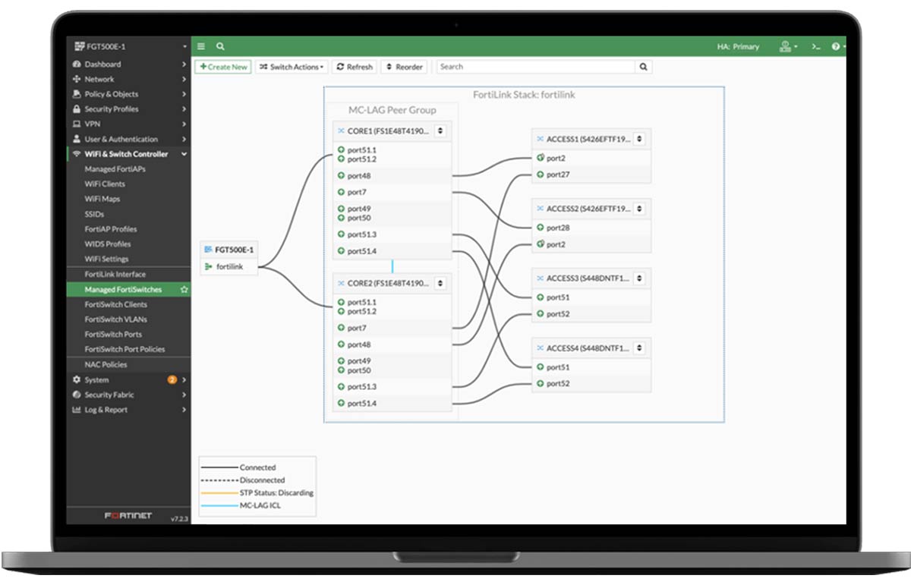Click the HA: Primary status label
Screen dimensions: 911x588
pyautogui.click(x=738, y=47)
